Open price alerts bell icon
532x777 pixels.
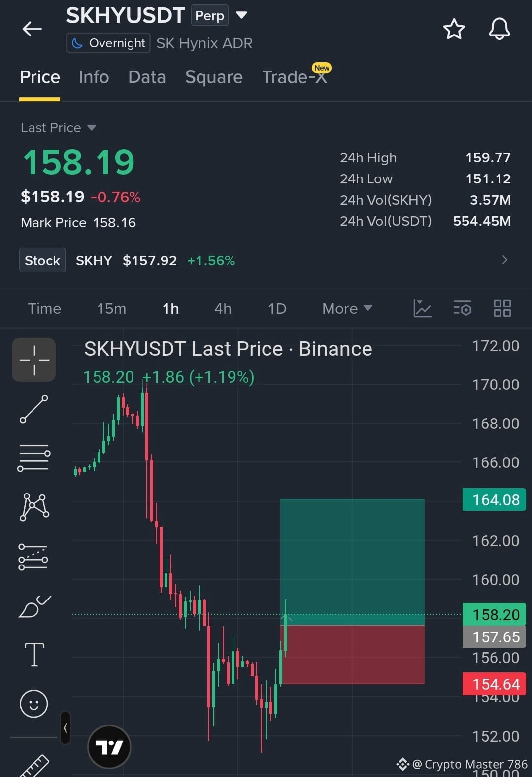[499, 29]
